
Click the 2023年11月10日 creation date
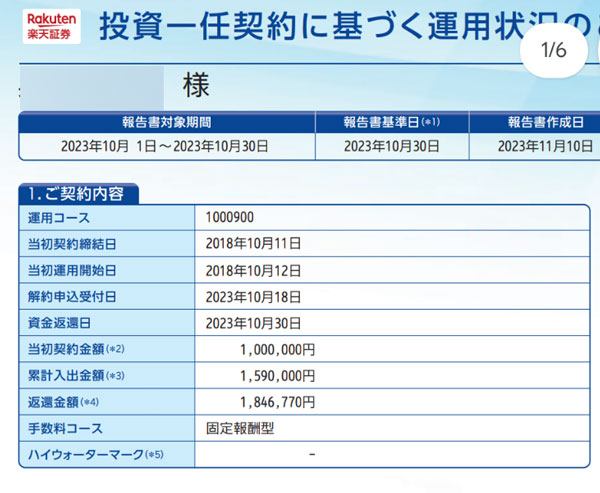547,146
